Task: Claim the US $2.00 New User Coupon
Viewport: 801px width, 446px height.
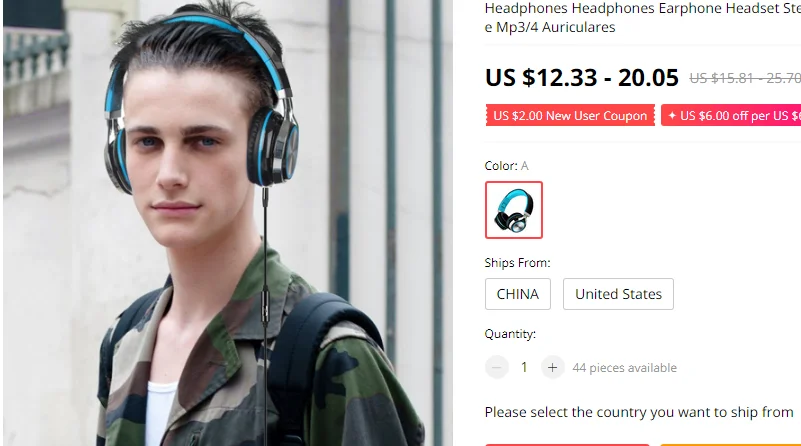Action: (570, 115)
